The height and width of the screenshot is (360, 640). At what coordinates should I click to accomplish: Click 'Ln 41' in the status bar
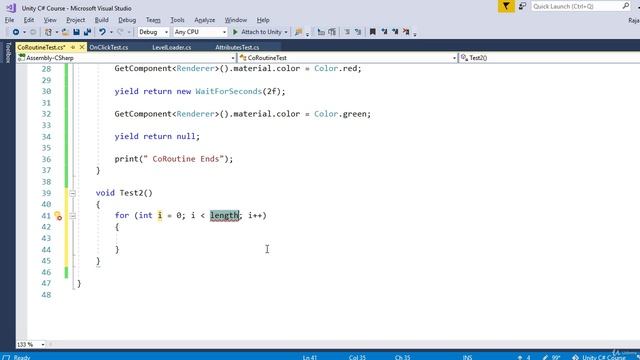tap(310, 357)
